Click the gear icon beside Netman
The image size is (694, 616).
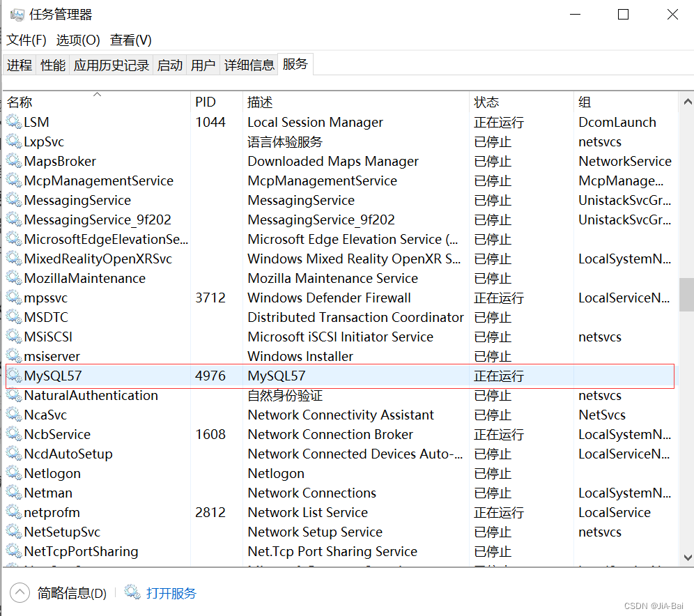[14, 492]
